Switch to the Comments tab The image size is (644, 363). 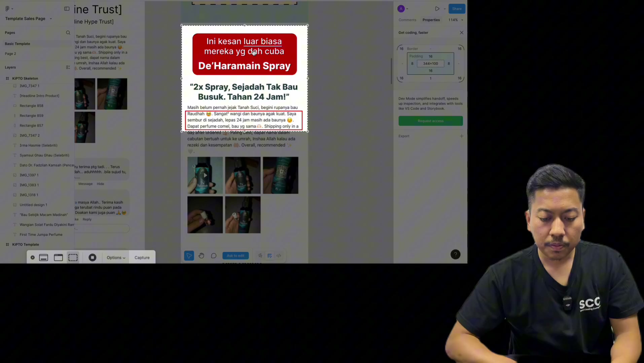pyautogui.click(x=407, y=20)
